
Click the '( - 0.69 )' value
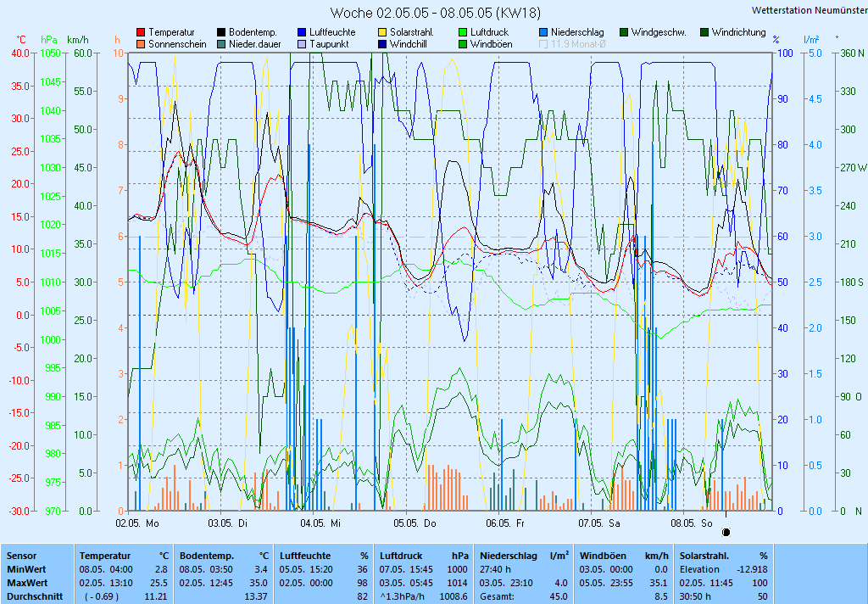[x=103, y=597]
